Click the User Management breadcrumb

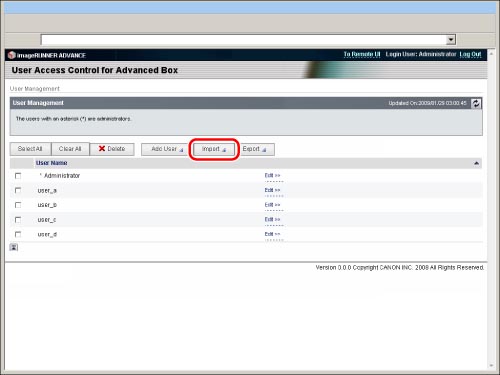tap(35, 89)
